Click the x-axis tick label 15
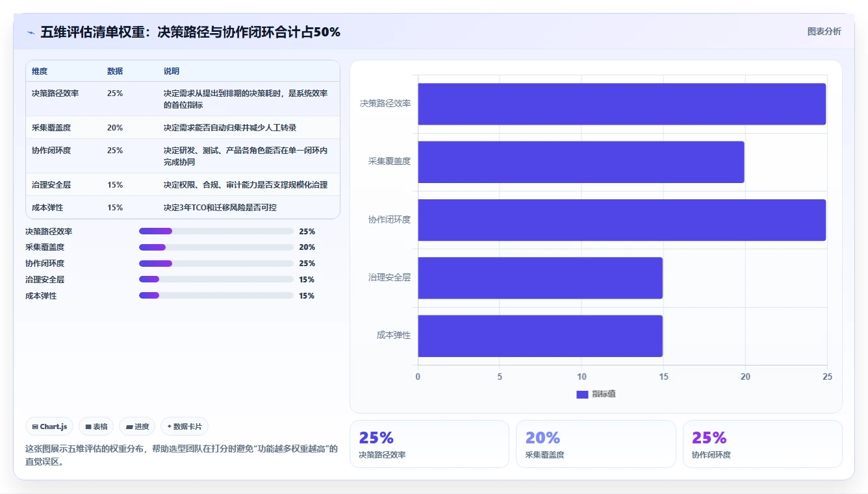Screen dimensions: 868x494 (x=663, y=377)
